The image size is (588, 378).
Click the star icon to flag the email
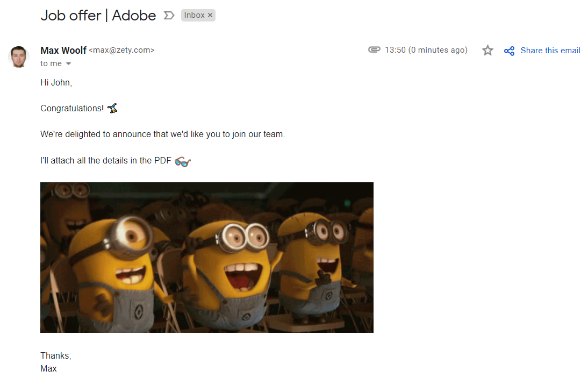487,50
